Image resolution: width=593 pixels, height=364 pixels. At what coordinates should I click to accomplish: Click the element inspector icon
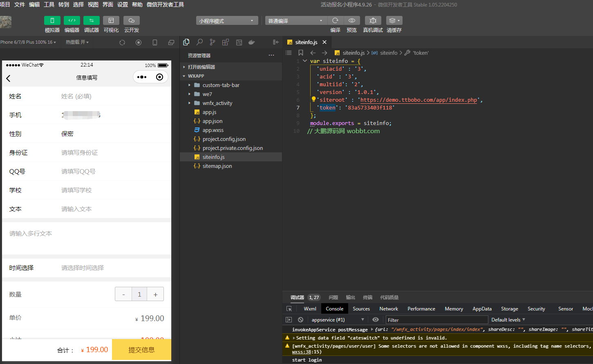click(289, 309)
